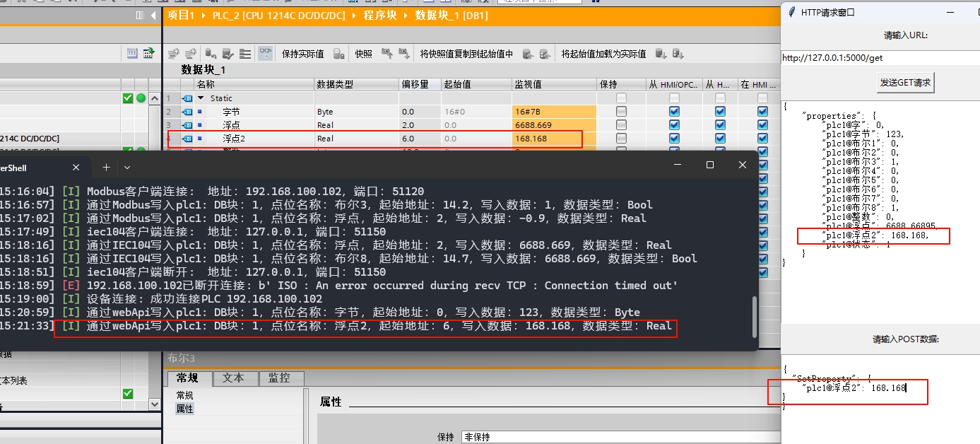This screenshot has width=980, height=444.
Task: Switch to the 常规 tab
Action: [x=189, y=378]
